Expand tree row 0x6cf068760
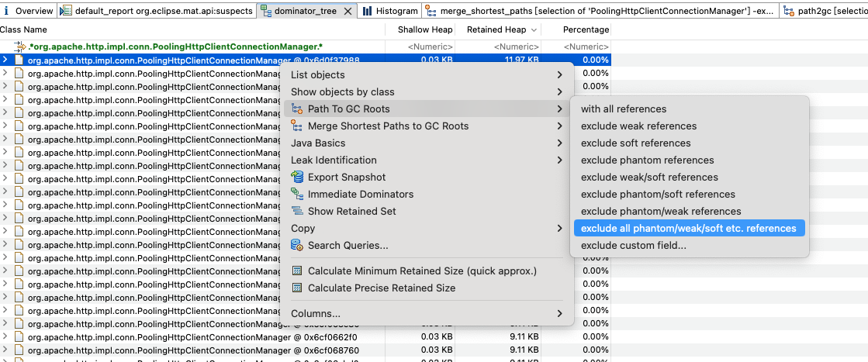Image resolution: width=868 pixels, height=362 pixels. click(5, 350)
